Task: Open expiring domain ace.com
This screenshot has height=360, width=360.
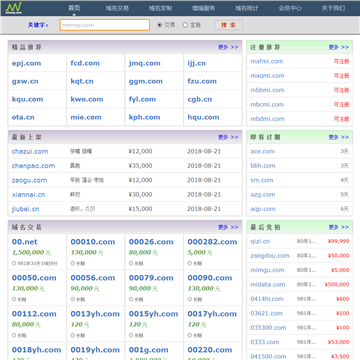Action: point(263,151)
